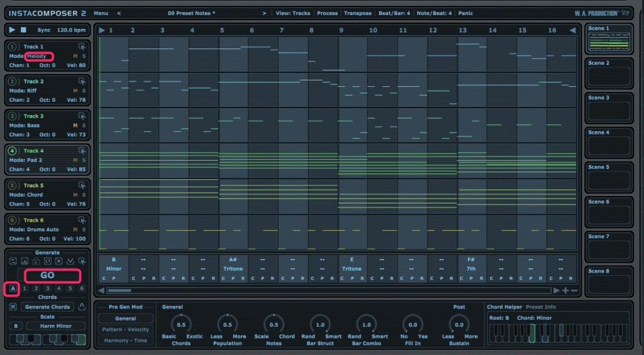Zoom out with the minus icon
The height and width of the screenshot is (355, 644).
[574, 290]
